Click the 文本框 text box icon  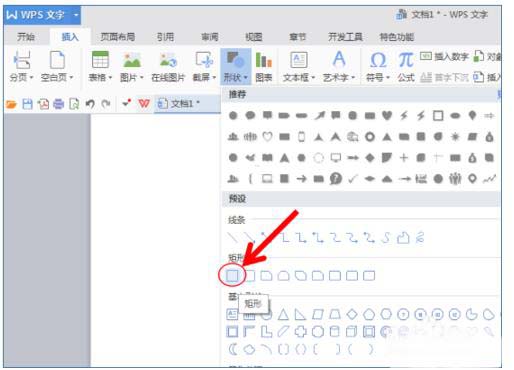click(x=298, y=60)
